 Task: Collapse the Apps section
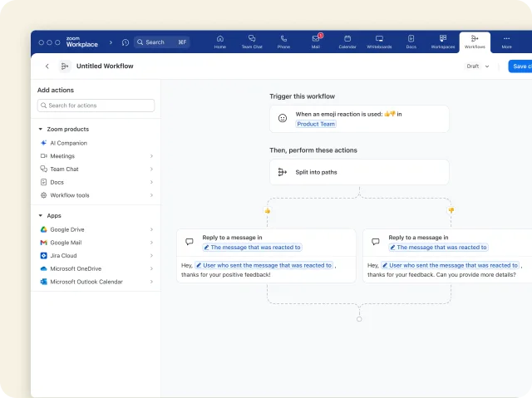click(40, 216)
